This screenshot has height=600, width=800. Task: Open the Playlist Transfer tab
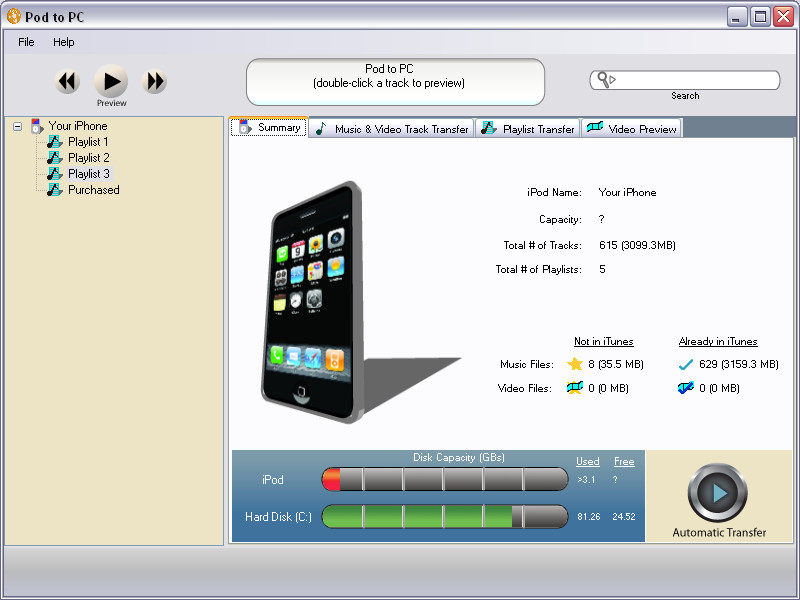(x=528, y=129)
